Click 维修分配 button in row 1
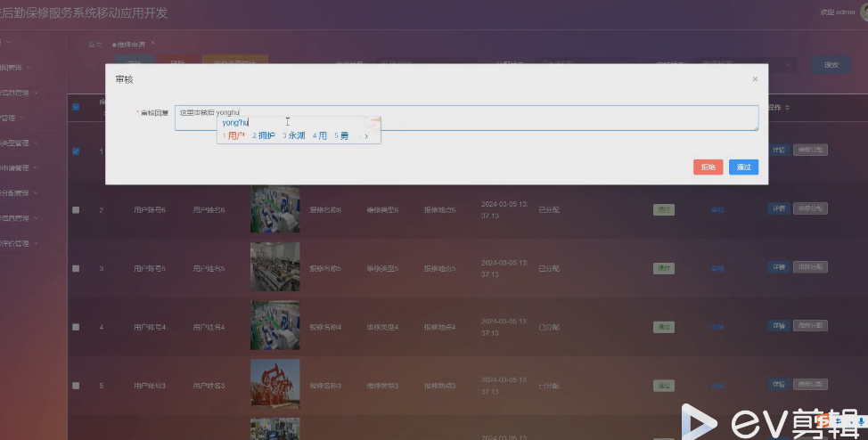Viewport: 868px width, 440px height. tap(810, 150)
